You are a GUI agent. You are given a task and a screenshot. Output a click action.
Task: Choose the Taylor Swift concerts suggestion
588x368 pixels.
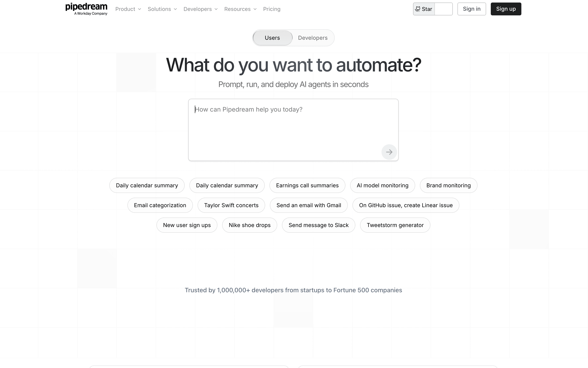click(231, 205)
